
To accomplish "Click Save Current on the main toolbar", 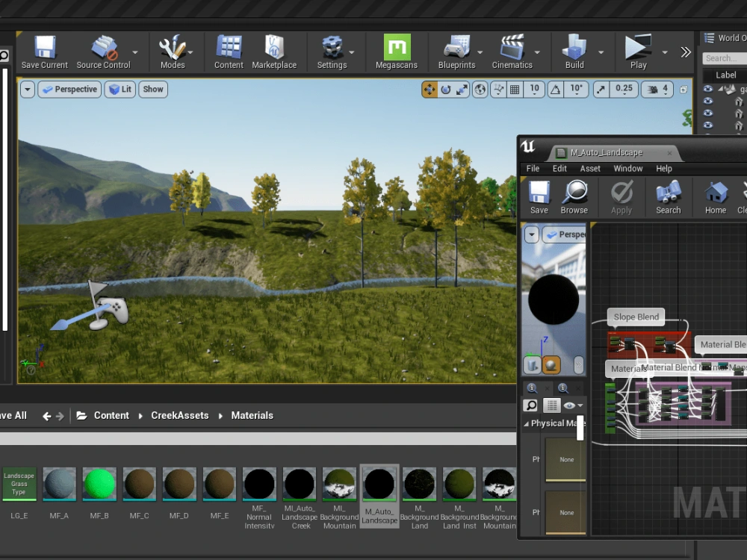I will pos(44,51).
